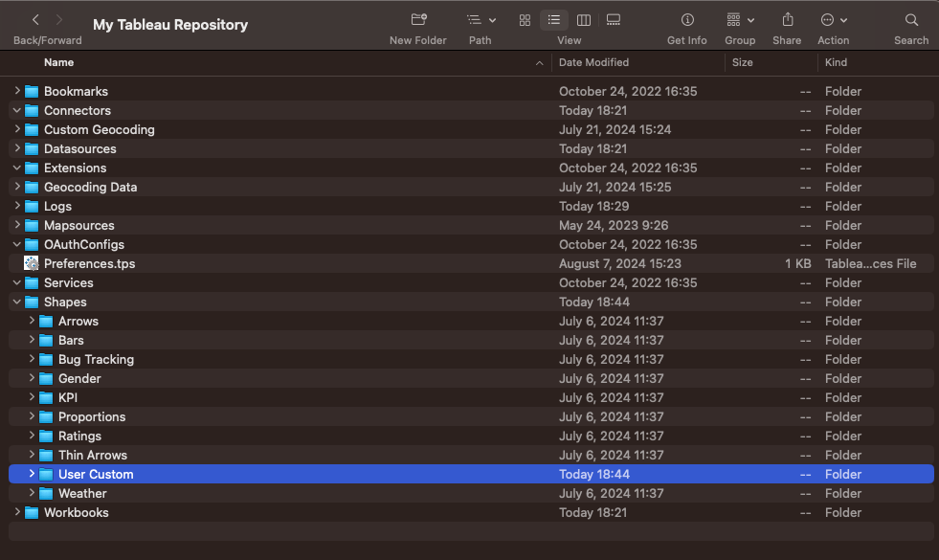Go back using the back arrow
The image size is (939, 560).
(36, 20)
